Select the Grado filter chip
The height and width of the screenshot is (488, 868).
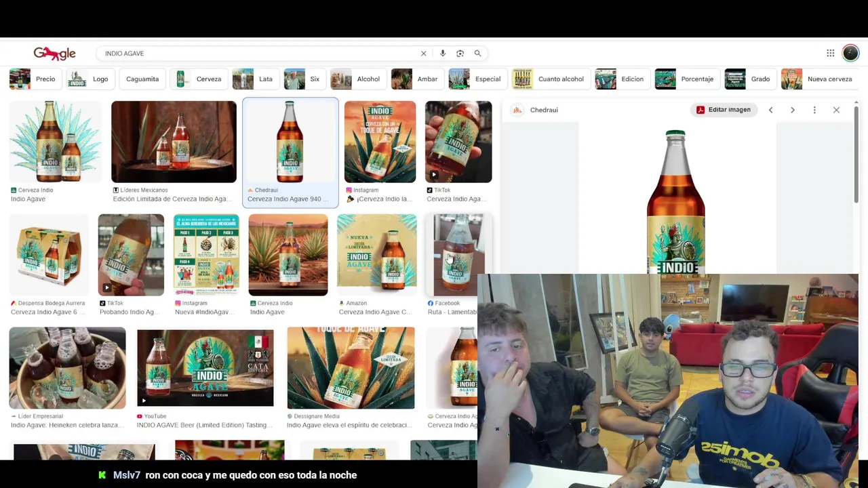[750, 79]
